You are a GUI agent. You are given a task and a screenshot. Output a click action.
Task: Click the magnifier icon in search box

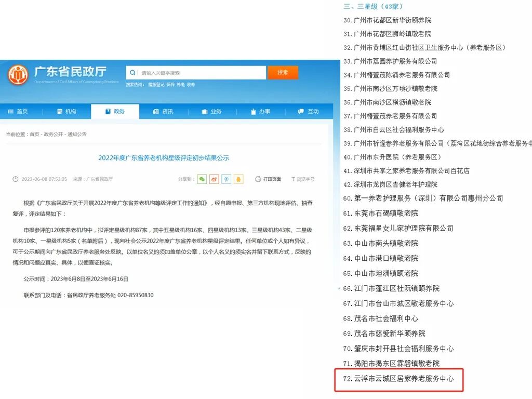(132, 72)
